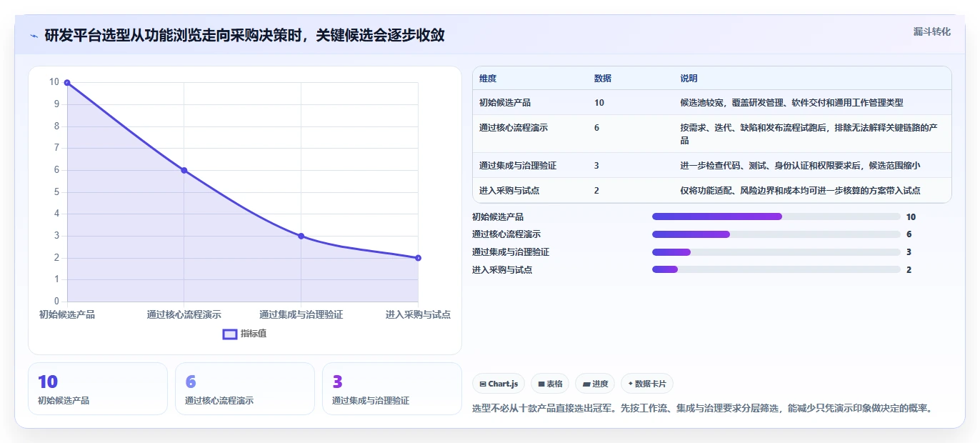Click the 初始候选产品 x-axis label
Viewport: 980px width, 443px height.
coord(67,314)
